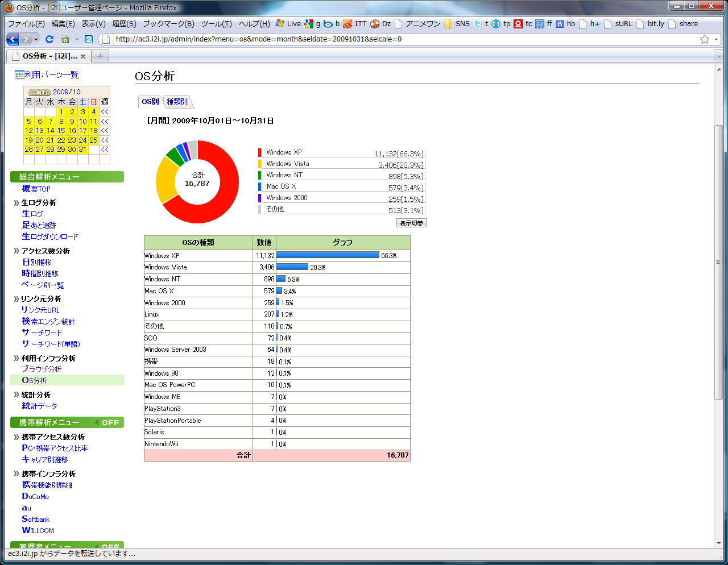728x565 pixels.
Task: Open the Twitter 't' bookmark
Action: (481, 24)
